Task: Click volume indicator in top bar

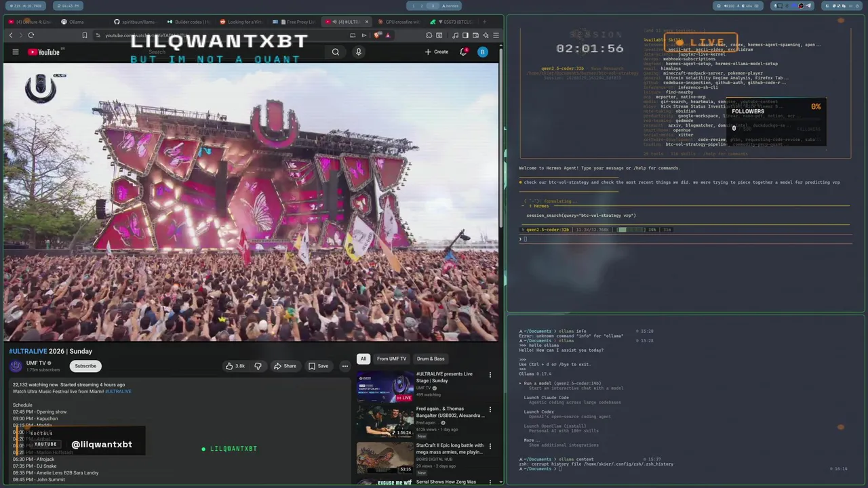Action: coord(729,5)
